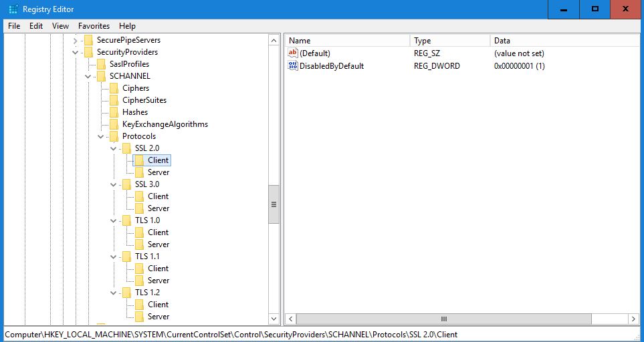Select the TLS 1.2 folder icon
The width and height of the screenshot is (644, 342).
click(x=126, y=293)
